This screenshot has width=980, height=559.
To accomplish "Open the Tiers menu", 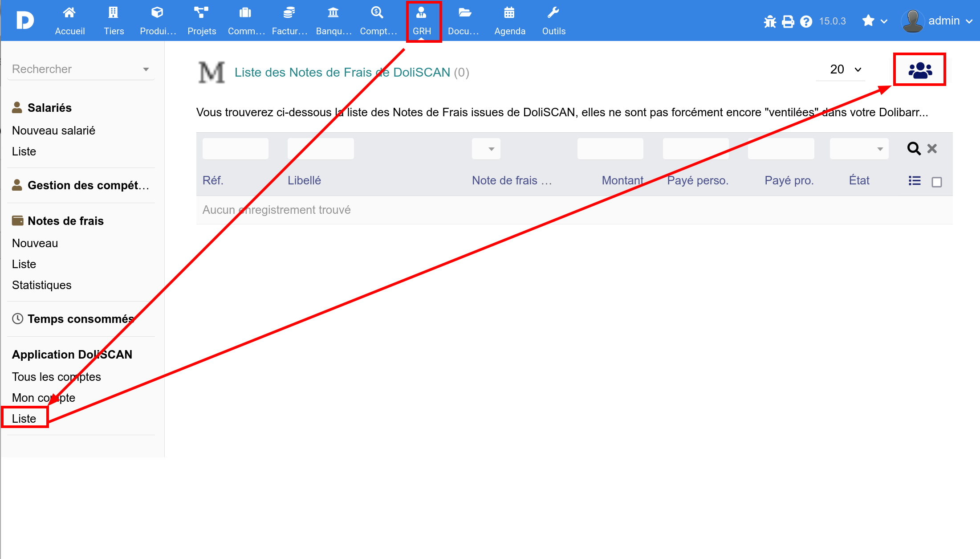I will [114, 20].
